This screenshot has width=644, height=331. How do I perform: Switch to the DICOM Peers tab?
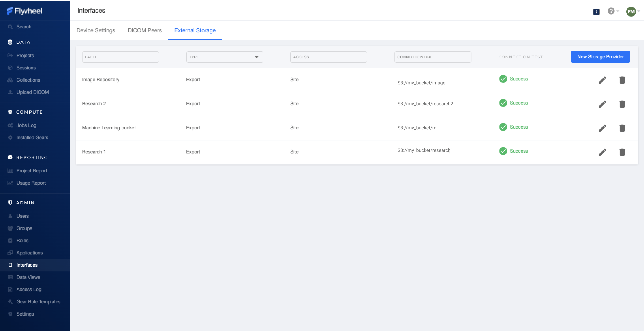click(145, 30)
